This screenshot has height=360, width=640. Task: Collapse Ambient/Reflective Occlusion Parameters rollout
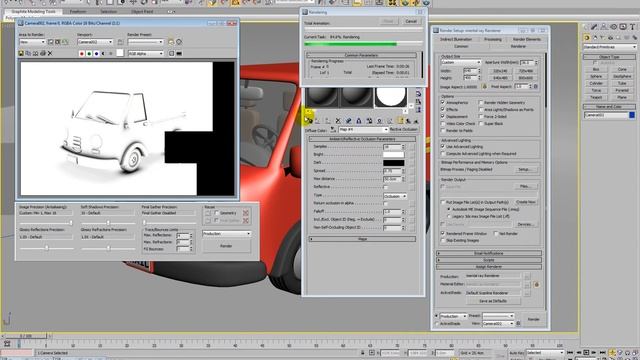(x=362, y=139)
